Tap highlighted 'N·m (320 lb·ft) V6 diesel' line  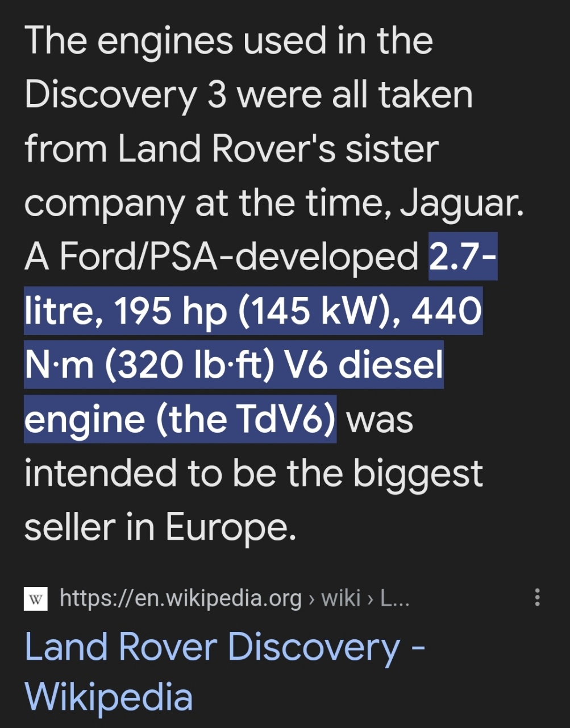tap(234, 365)
